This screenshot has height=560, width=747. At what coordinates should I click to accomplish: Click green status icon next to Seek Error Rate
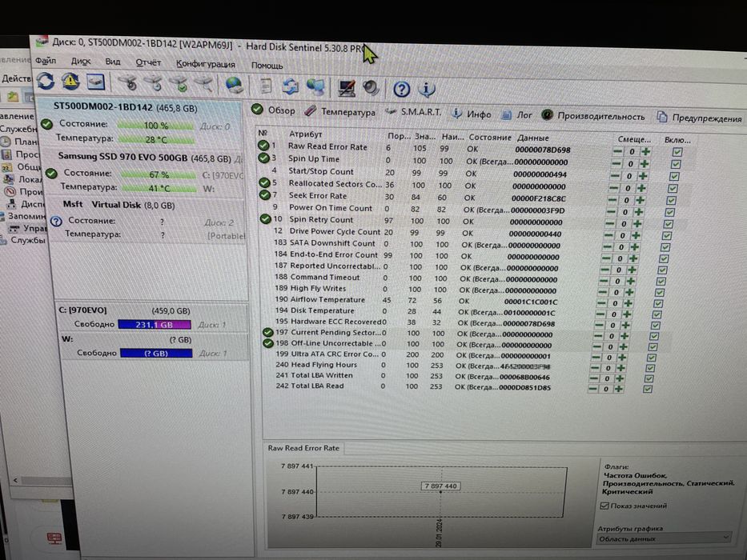pos(265,194)
